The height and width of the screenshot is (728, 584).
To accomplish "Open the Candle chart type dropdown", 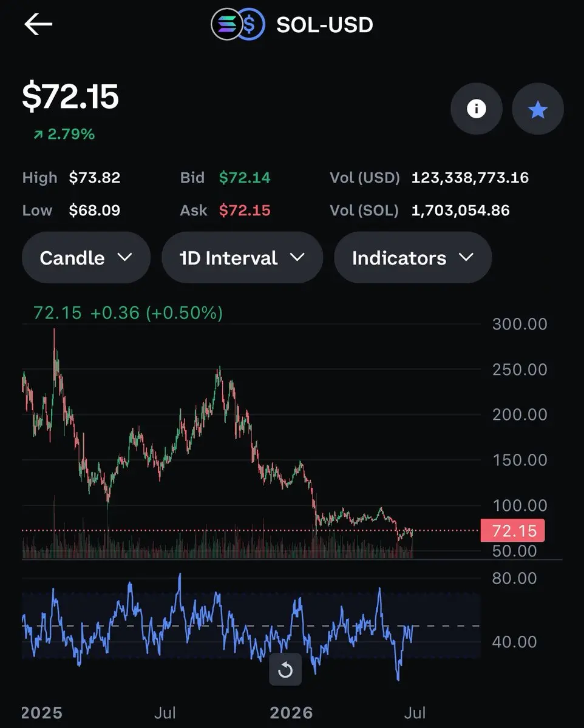I will (86, 258).
